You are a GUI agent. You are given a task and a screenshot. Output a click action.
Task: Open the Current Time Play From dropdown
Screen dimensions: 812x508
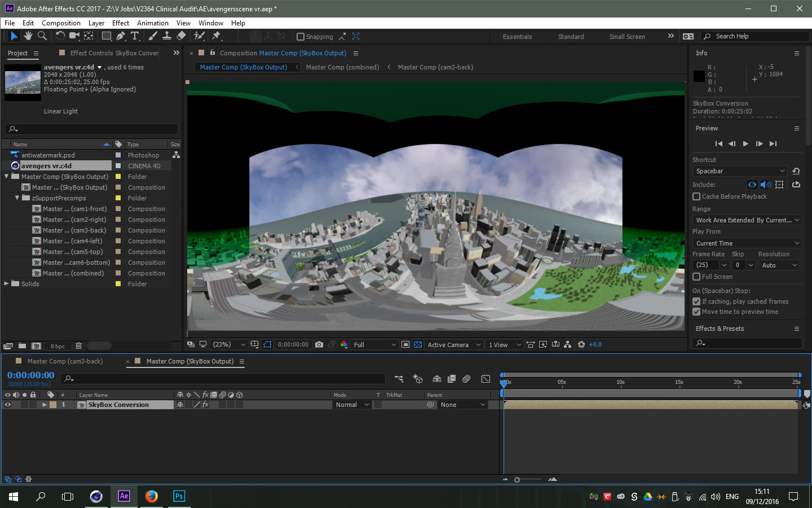747,243
